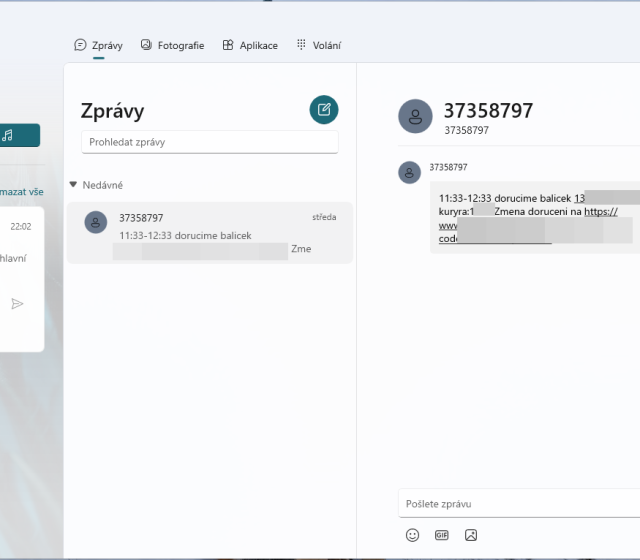
Task: Click the send arrow in the notification card
Action: 17,303
